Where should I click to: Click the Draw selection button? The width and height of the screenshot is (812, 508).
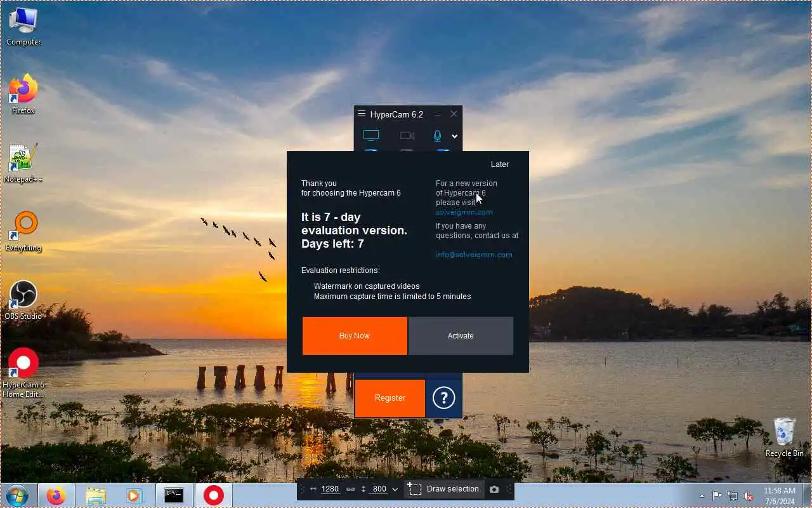pos(443,489)
